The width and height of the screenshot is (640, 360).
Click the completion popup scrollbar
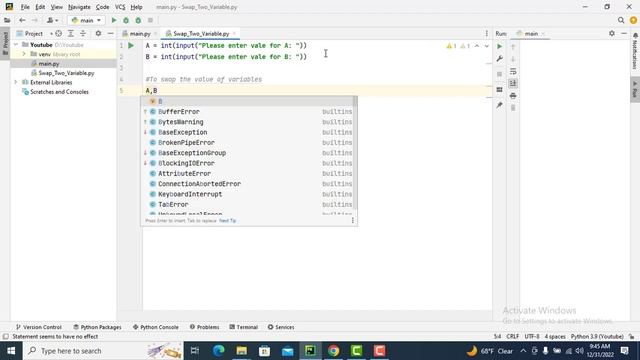(x=355, y=153)
